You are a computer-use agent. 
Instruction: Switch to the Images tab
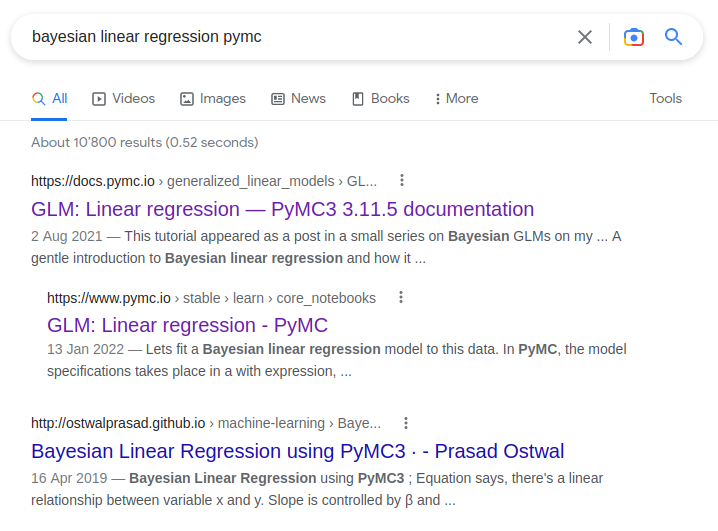[x=213, y=98]
